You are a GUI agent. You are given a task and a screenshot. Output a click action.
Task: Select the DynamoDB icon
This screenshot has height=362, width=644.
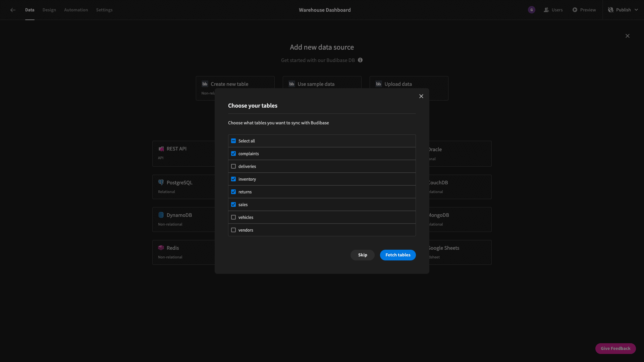[x=161, y=215]
